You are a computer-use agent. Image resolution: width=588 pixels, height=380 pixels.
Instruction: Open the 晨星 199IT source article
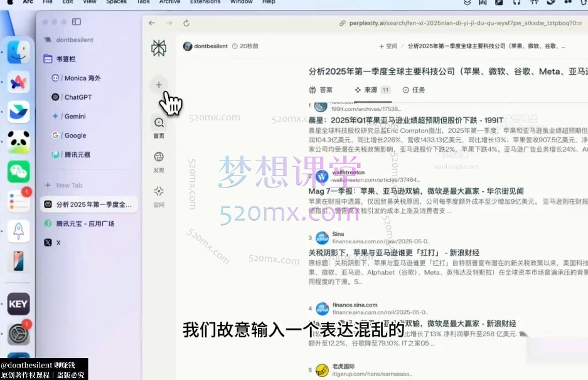406,120
